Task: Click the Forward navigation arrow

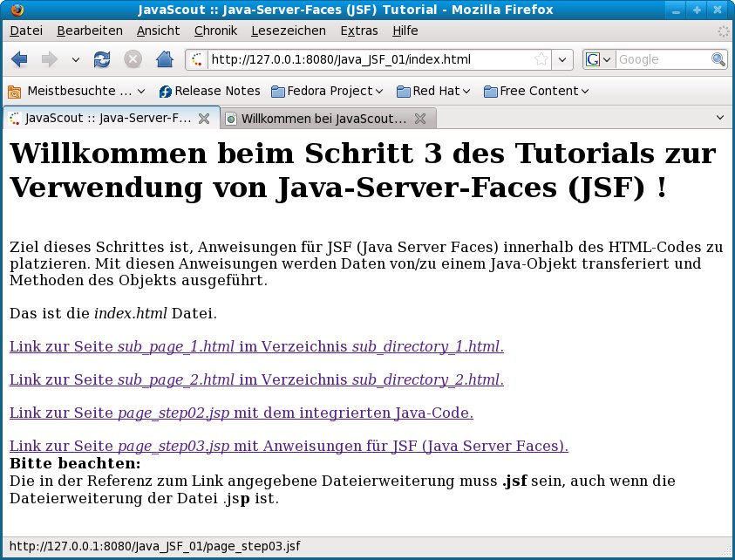Action: point(49,59)
